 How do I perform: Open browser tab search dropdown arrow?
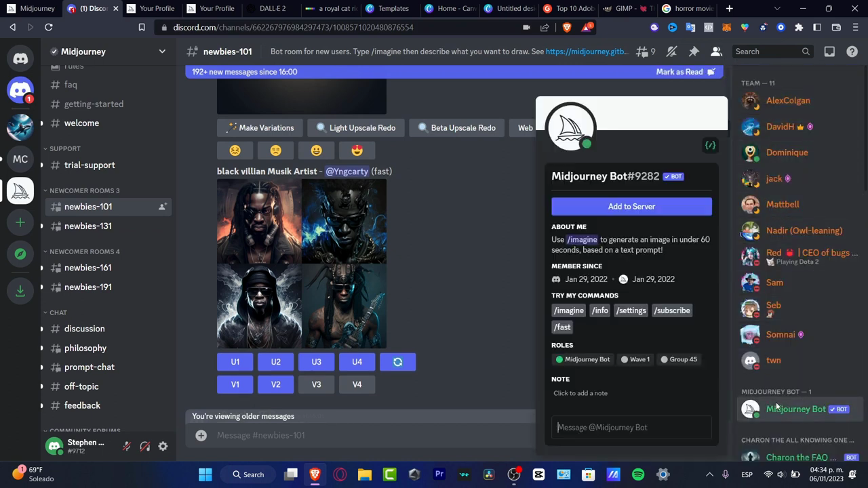tap(777, 9)
